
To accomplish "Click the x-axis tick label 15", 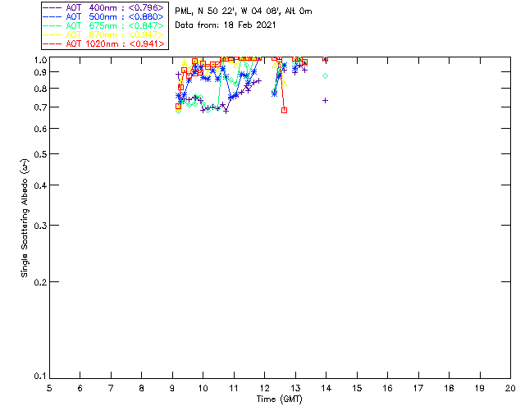I will pyautogui.click(x=357, y=388).
